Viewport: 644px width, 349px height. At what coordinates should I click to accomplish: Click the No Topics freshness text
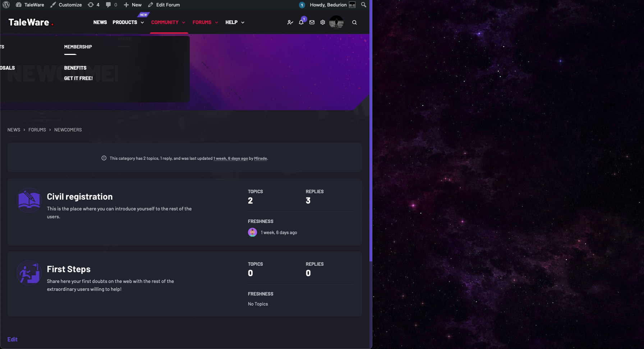258,304
